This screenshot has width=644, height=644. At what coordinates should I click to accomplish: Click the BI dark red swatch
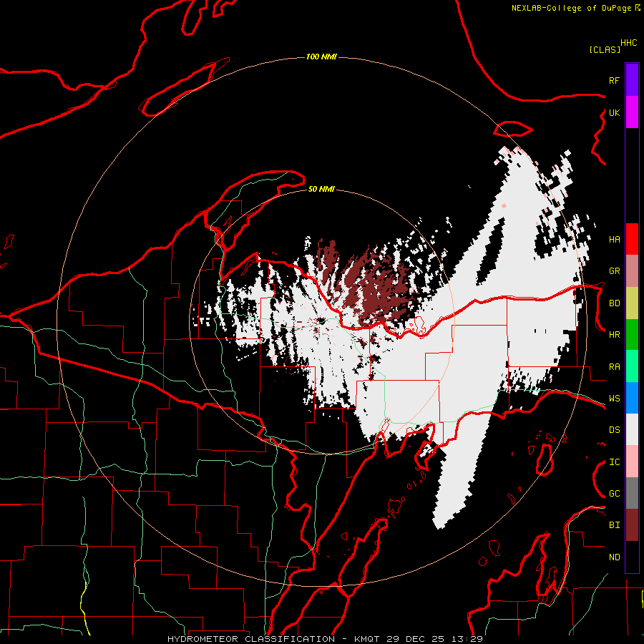click(x=632, y=525)
